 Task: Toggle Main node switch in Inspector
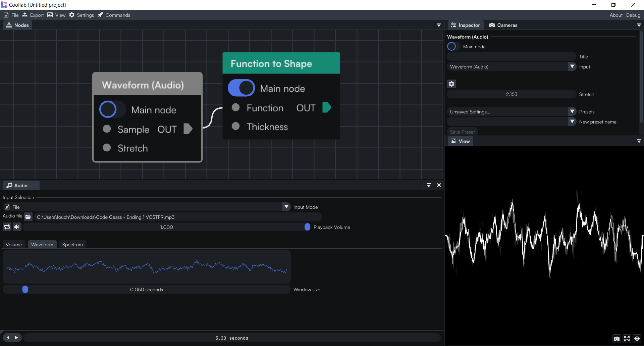tap(453, 47)
